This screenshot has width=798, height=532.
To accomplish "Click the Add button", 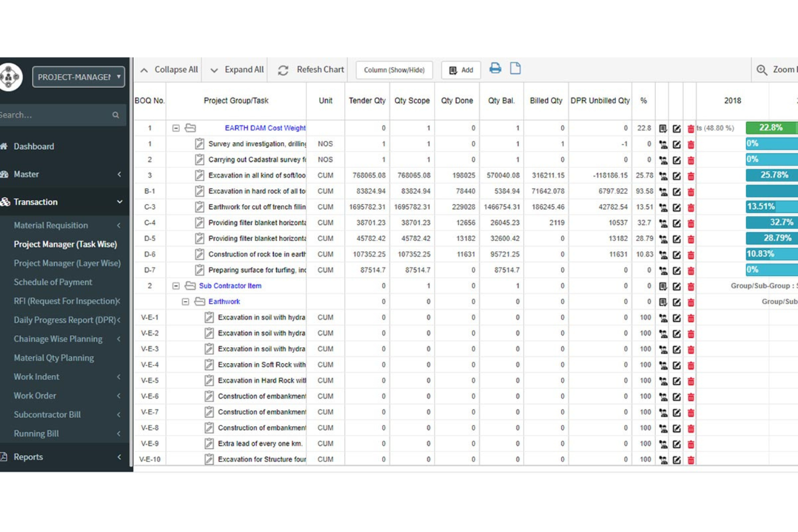I will point(461,70).
